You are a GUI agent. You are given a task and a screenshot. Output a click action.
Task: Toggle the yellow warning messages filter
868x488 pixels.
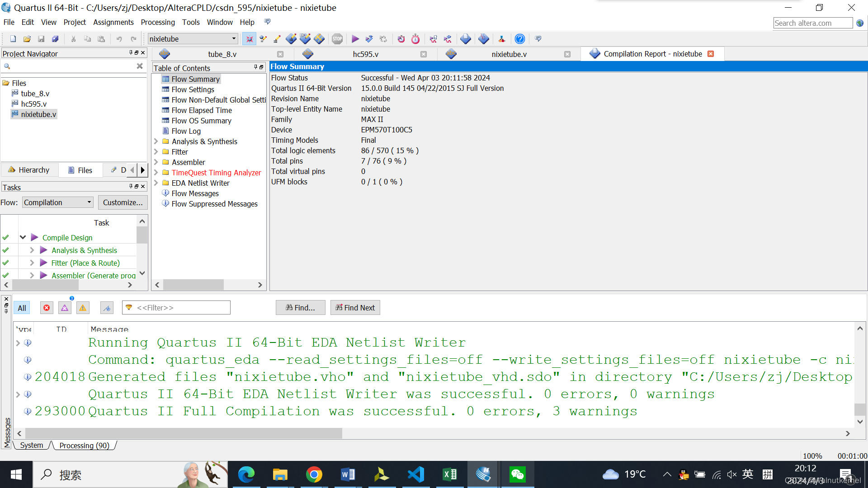tap(83, 308)
